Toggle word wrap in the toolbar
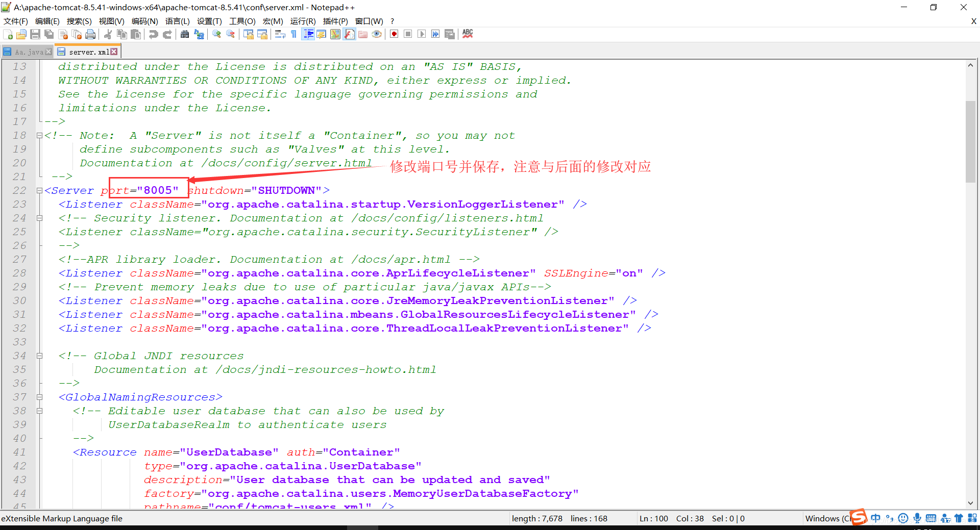Image resolution: width=980 pixels, height=530 pixels. click(x=280, y=34)
